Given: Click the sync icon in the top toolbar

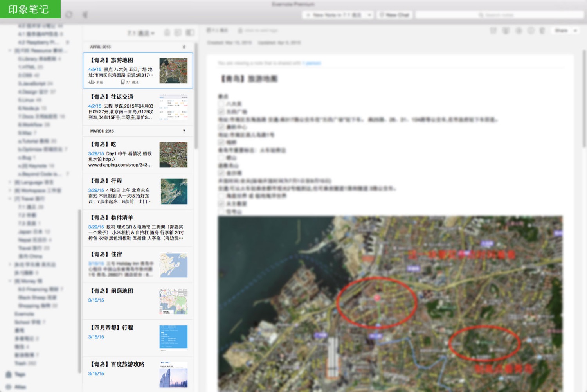Looking at the screenshot, I should point(69,14).
